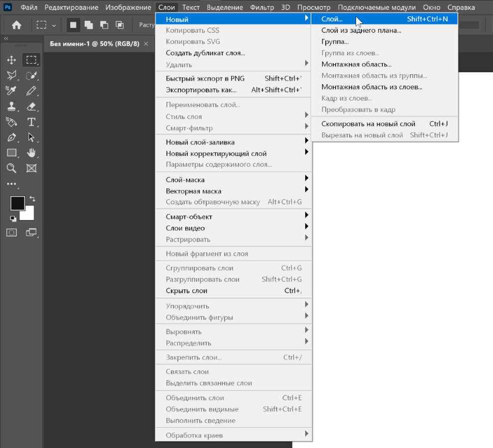The image size is (493, 448).
Task: Expand Слои видео submenu
Action: pyautogui.click(x=233, y=228)
